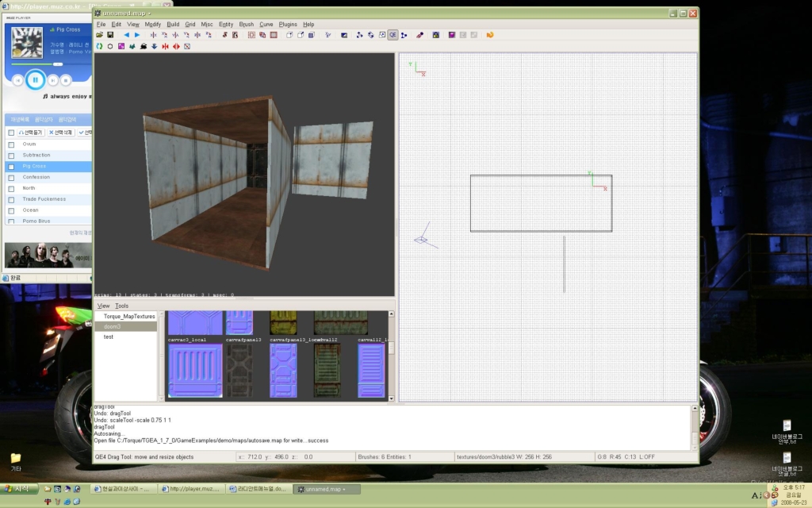Skip to next track in Muz player
This screenshot has width=812, height=508.
pos(53,80)
